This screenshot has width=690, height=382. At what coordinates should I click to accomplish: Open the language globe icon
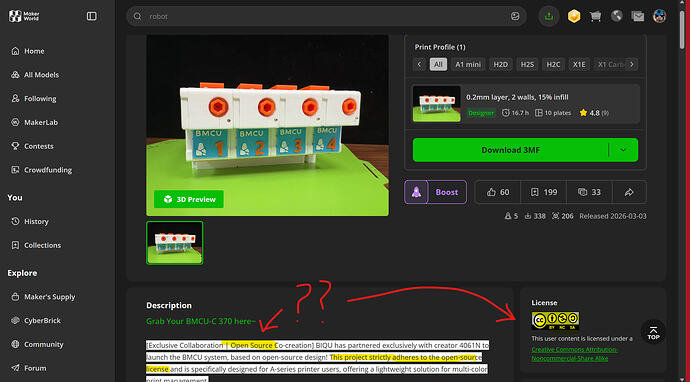tap(617, 16)
